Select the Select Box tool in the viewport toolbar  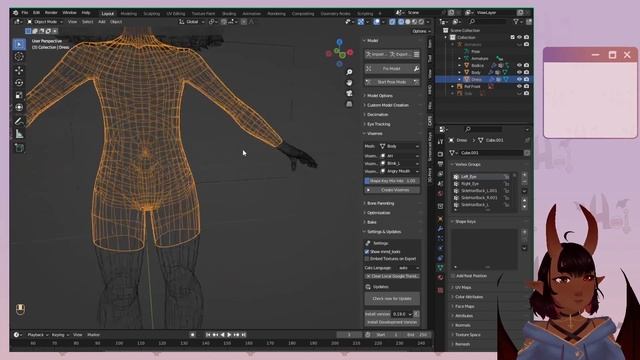click(19, 44)
